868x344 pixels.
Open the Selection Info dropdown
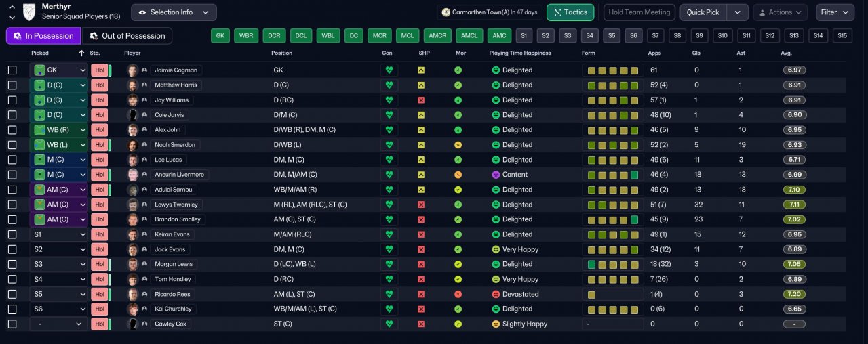pos(174,12)
